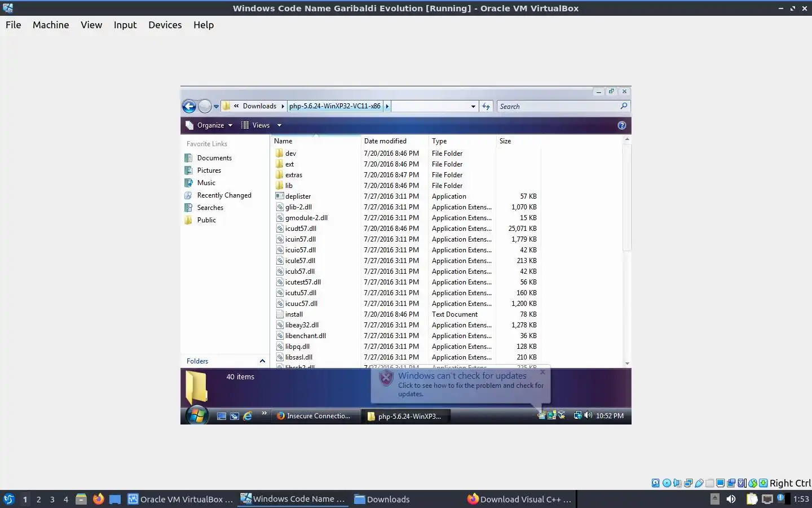Click guest network tray icon

[x=577, y=415]
